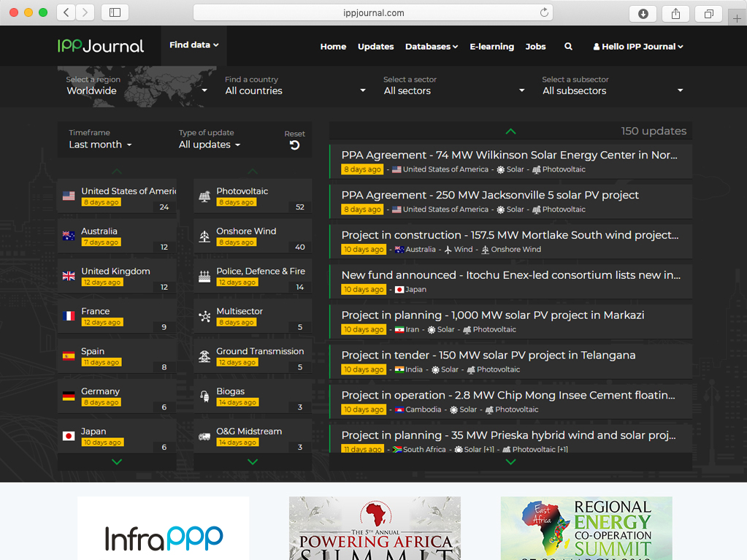The width and height of the screenshot is (747, 560).
Task: Open the Databases menu
Action: (x=432, y=47)
